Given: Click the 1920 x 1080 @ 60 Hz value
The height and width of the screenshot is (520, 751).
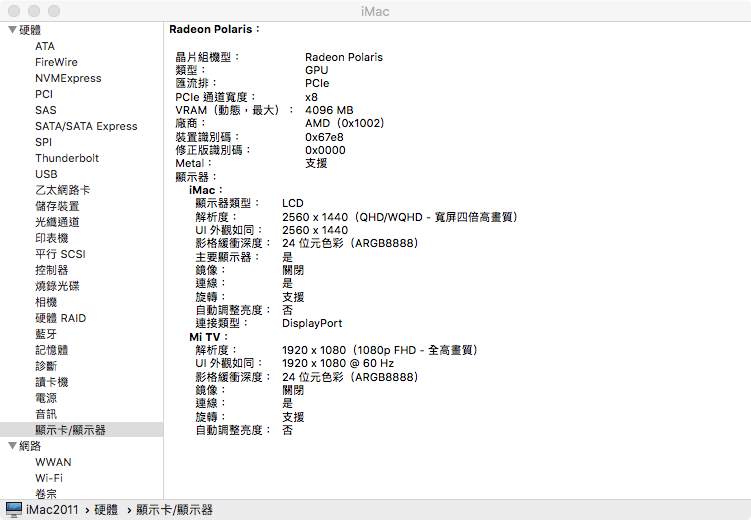Looking at the screenshot, I should 338,363.
